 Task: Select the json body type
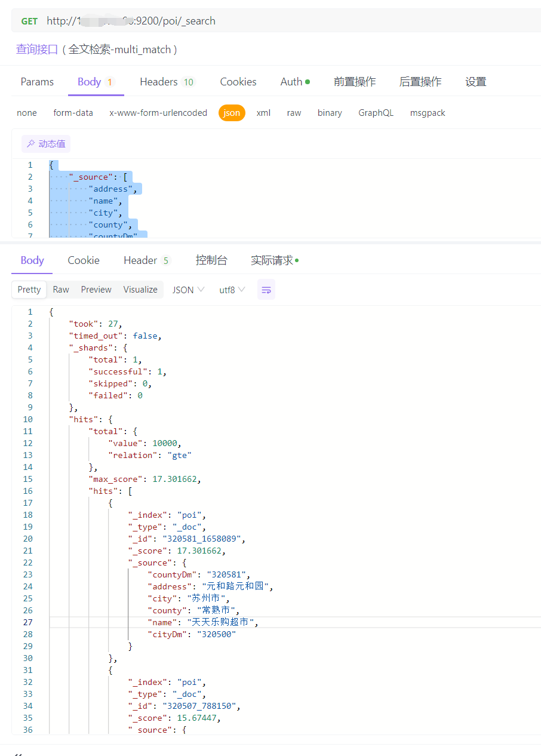(232, 113)
